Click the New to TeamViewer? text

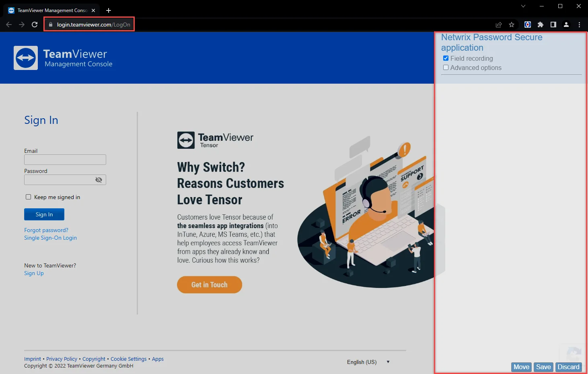tap(50, 265)
